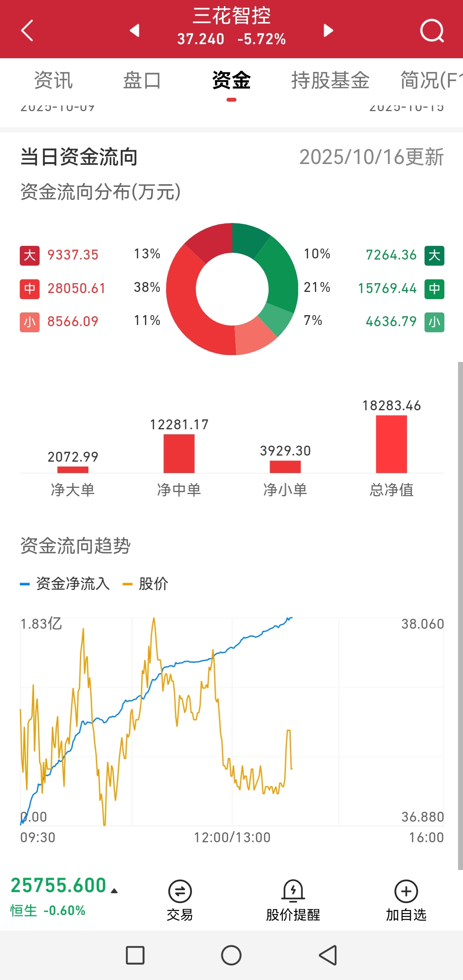The width and height of the screenshot is (463, 980).
Task: Tap Android recent apps square button
Action: point(135,955)
